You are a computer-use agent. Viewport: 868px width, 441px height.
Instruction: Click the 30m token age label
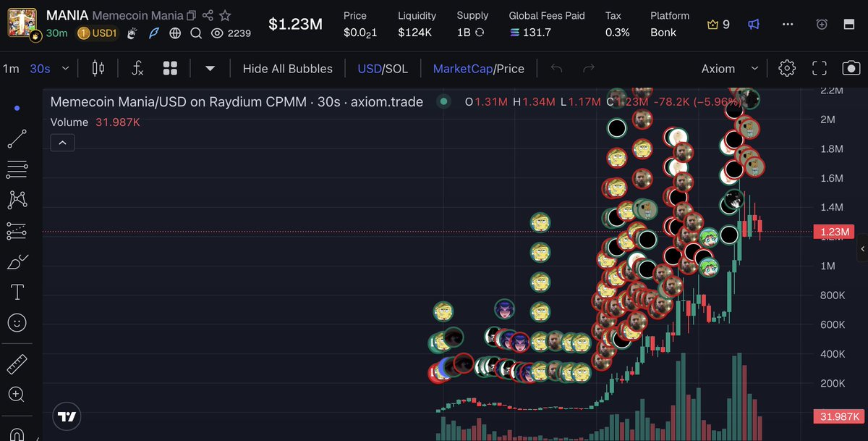(x=57, y=33)
